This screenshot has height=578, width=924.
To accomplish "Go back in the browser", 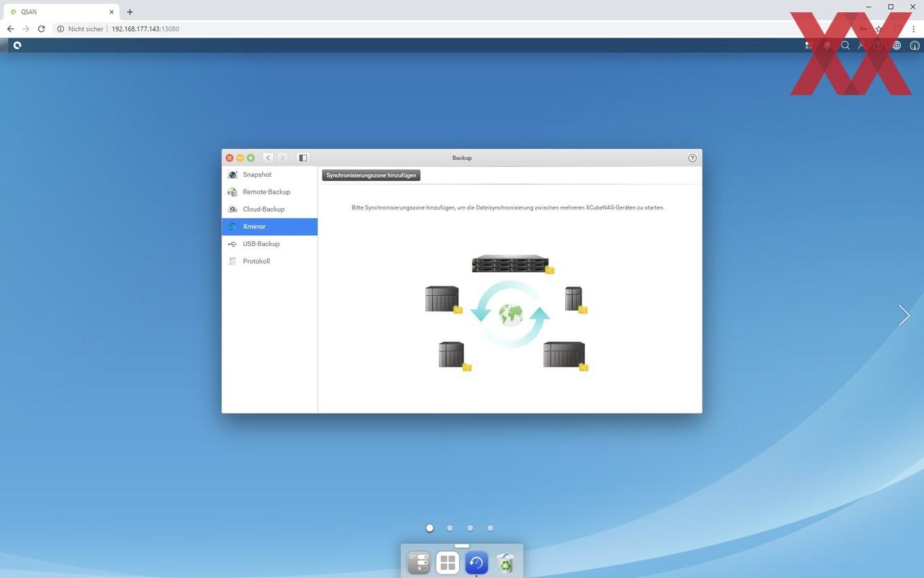I will coord(10,29).
